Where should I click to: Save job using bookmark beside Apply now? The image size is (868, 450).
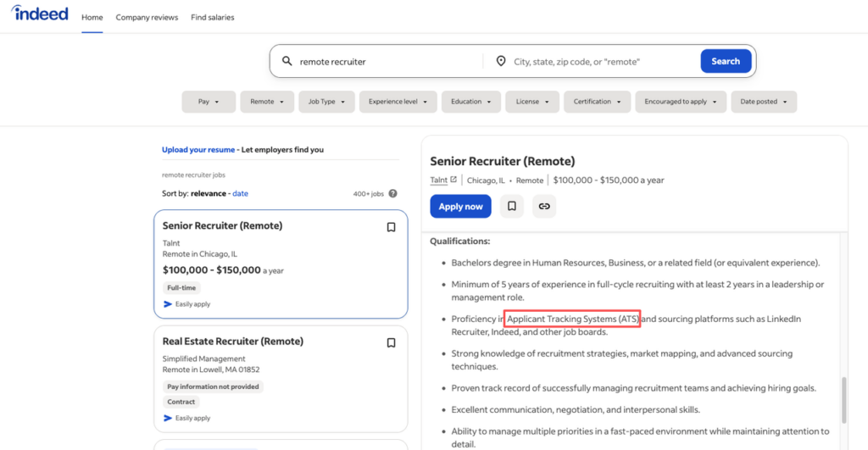pyautogui.click(x=511, y=206)
